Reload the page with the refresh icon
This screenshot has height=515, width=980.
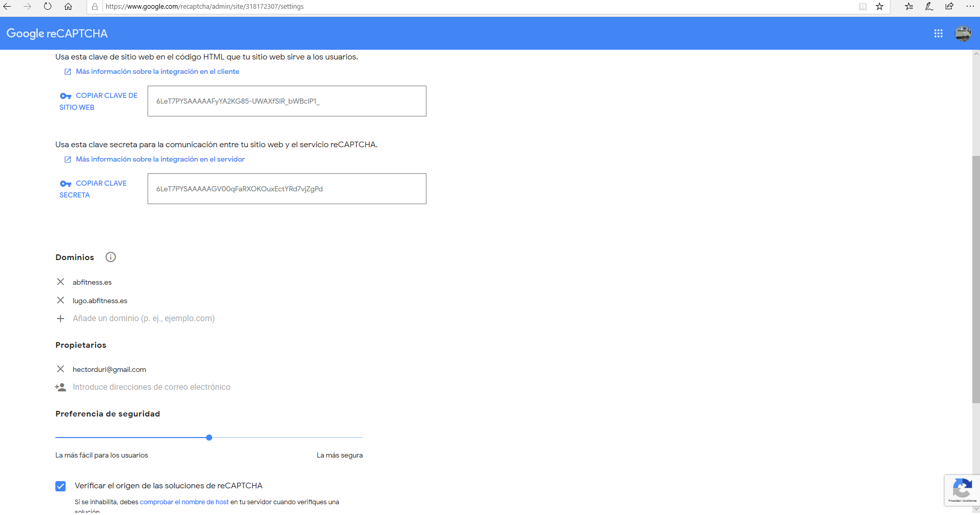coord(47,6)
